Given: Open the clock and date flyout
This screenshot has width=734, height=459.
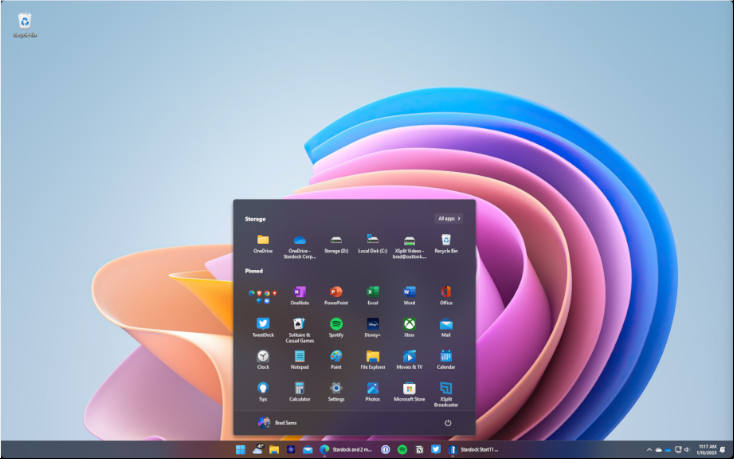Looking at the screenshot, I should pos(706,450).
